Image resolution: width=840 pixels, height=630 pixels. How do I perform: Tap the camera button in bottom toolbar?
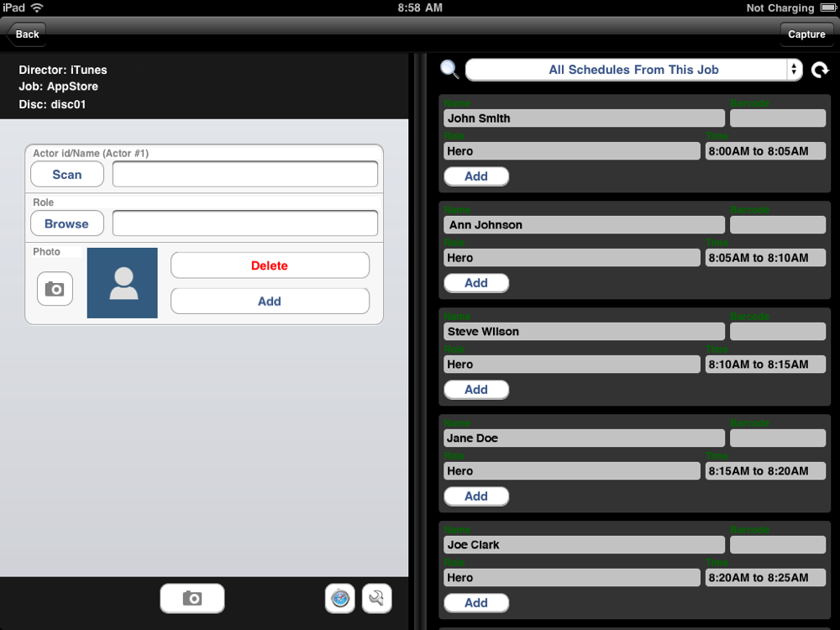point(192,598)
